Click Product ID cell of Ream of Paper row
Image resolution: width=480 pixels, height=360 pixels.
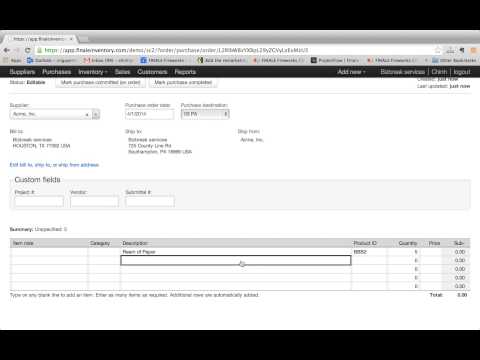369,252
